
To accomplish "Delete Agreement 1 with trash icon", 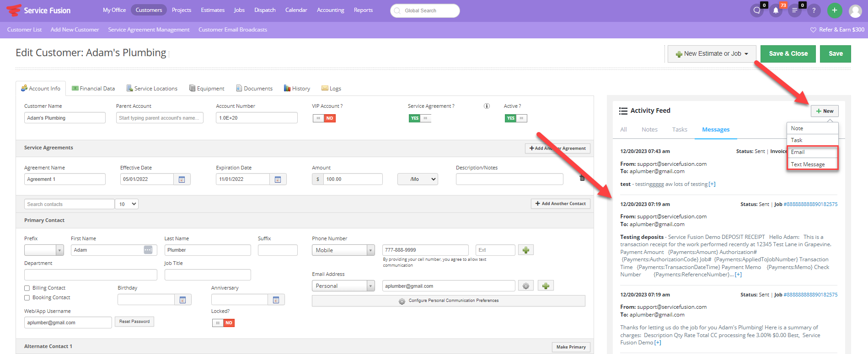I will point(582,178).
